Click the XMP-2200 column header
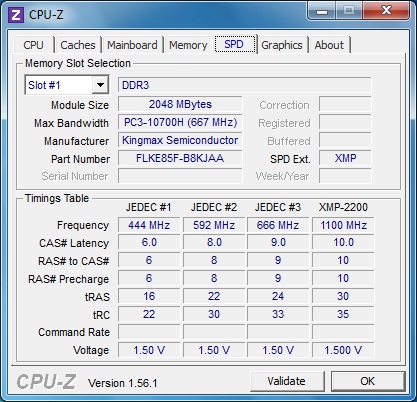 click(343, 207)
